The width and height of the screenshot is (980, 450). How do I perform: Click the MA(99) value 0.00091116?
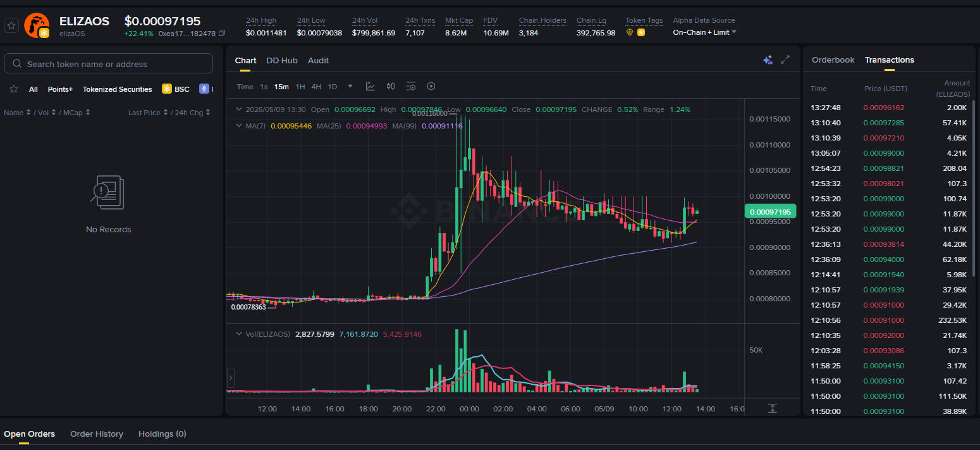tap(442, 126)
